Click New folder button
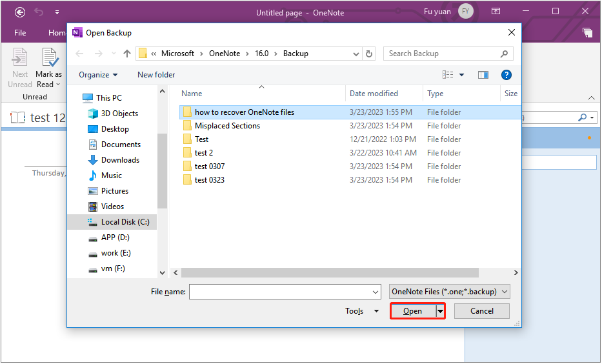The height and width of the screenshot is (364, 602). [x=156, y=75]
